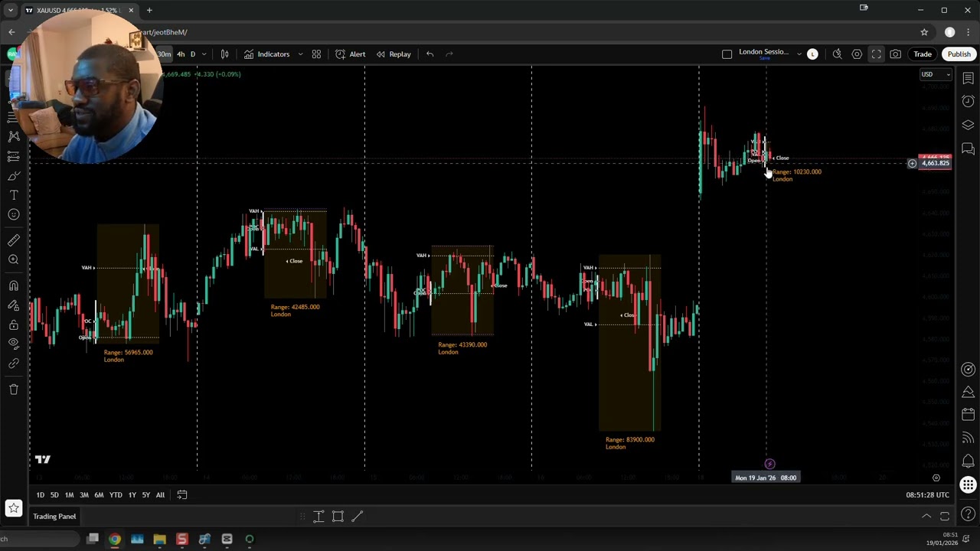
Task: Select the vertical measure floating-toolbar tool
Action: (x=318, y=517)
